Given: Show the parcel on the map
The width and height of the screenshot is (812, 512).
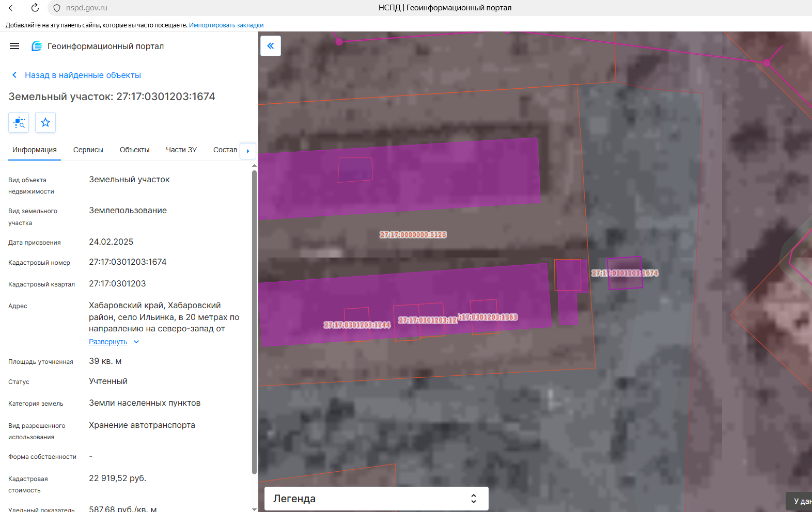Looking at the screenshot, I should click(x=19, y=122).
